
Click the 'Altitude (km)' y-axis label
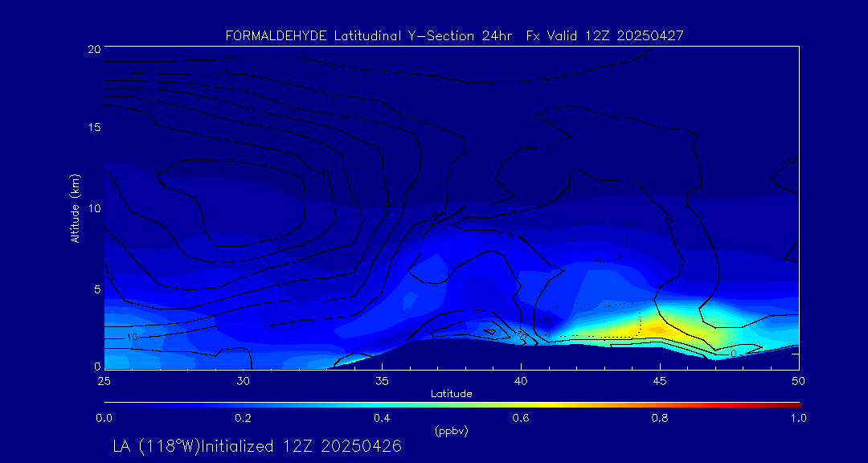75,208
